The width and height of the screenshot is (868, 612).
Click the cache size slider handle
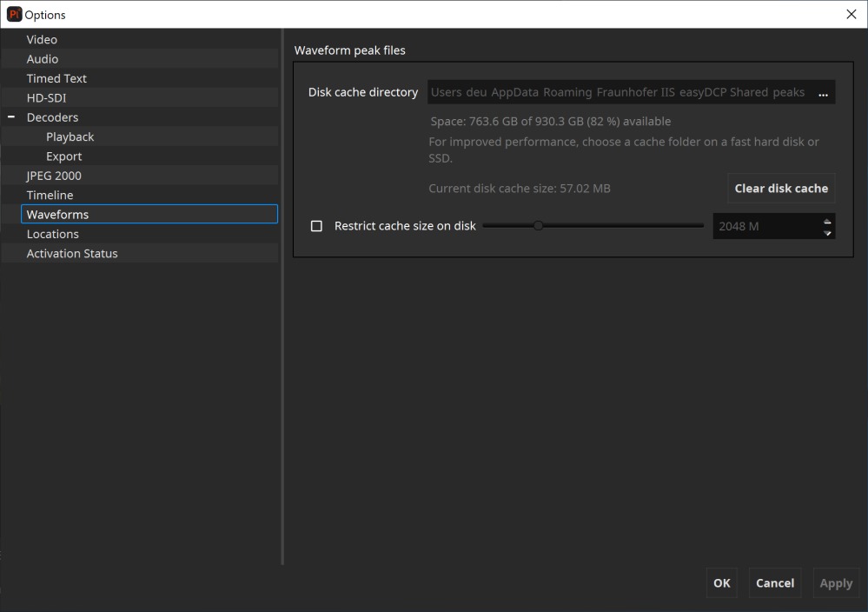pos(538,226)
